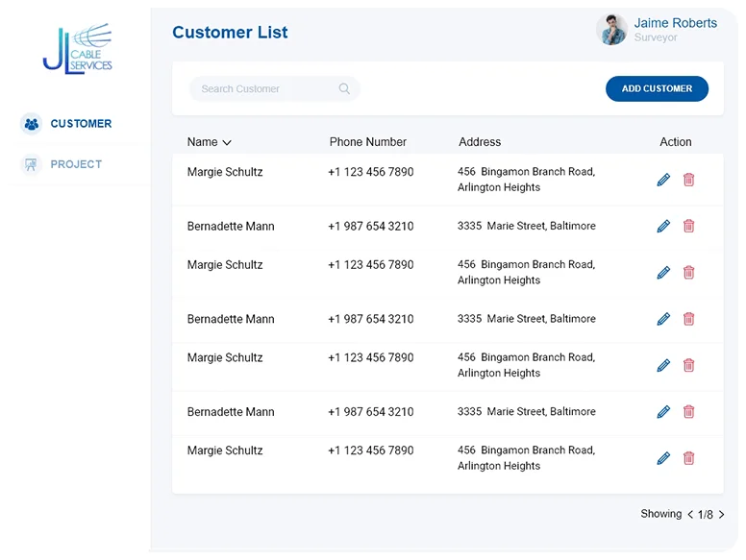The height and width of the screenshot is (560, 746).
Task: Sort by Name using the column arrow
Action: pos(227,143)
